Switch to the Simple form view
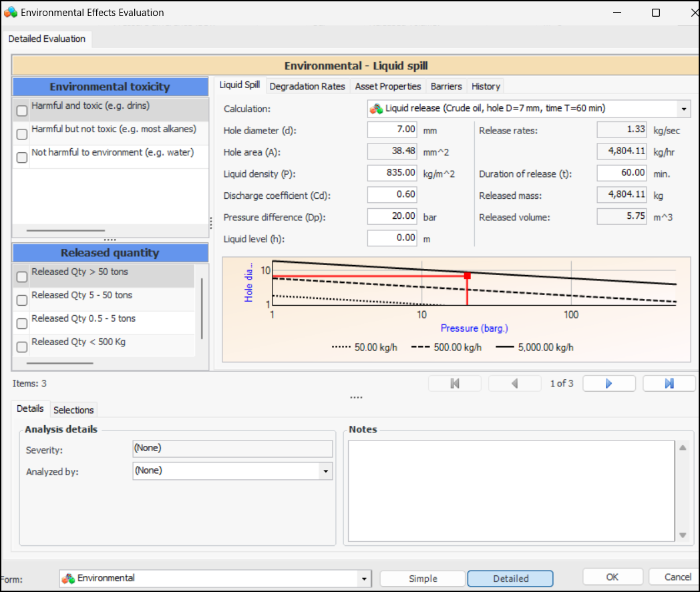 [x=423, y=579]
